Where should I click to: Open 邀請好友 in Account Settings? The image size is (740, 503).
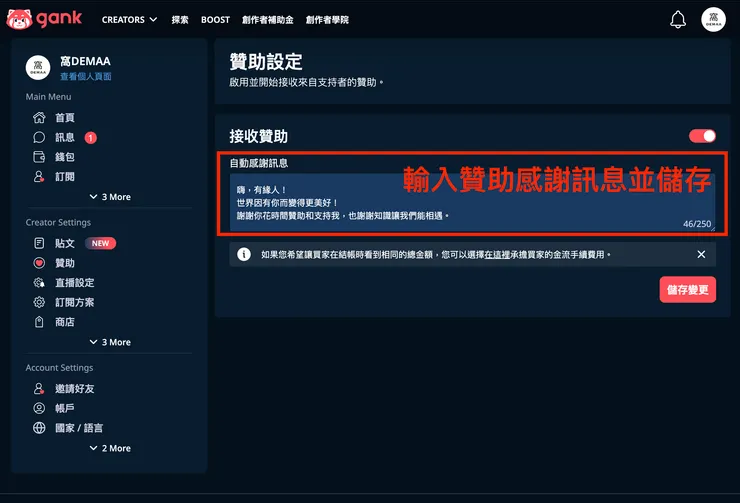click(x=75, y=388)
